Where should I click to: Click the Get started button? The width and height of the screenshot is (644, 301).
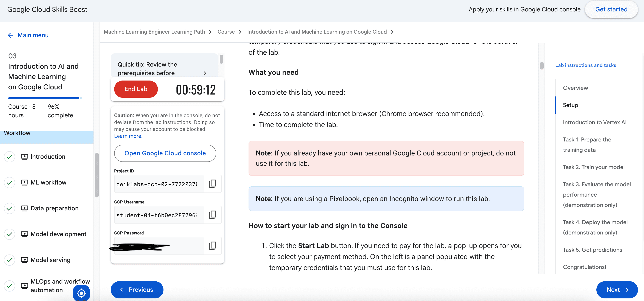pos(611,9)
